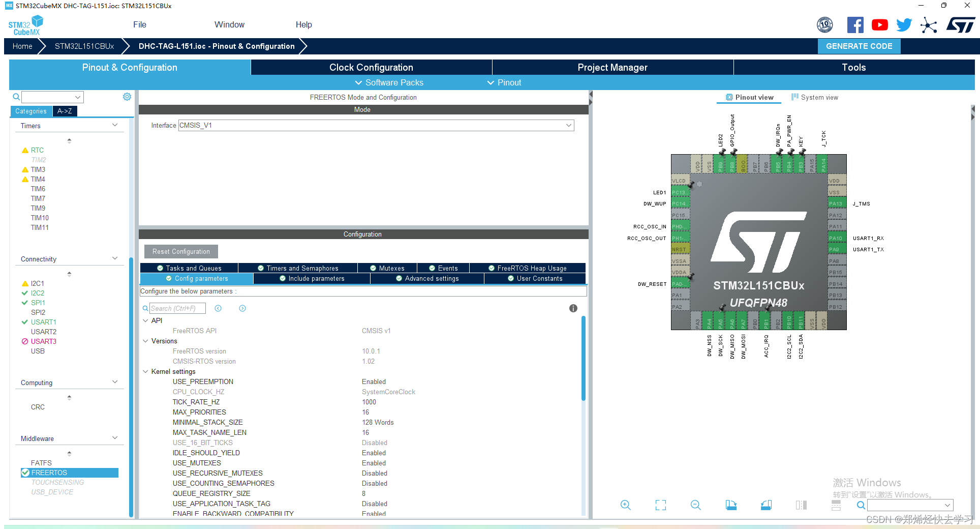
Task: Click the pin search magnifier icon
Action: click(x=861, y=505)
